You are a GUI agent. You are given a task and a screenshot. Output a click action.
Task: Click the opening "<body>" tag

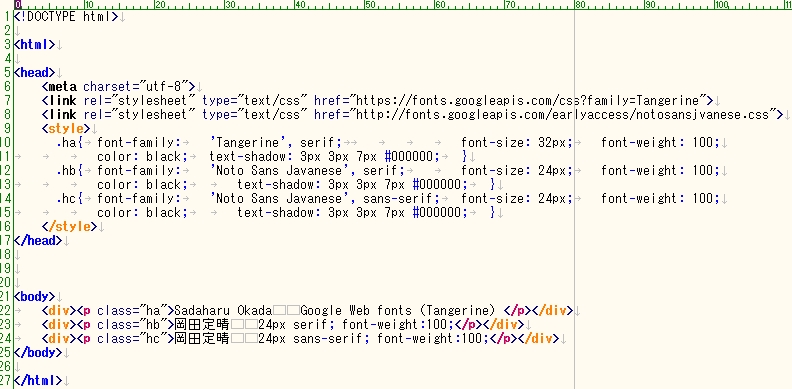34,296
